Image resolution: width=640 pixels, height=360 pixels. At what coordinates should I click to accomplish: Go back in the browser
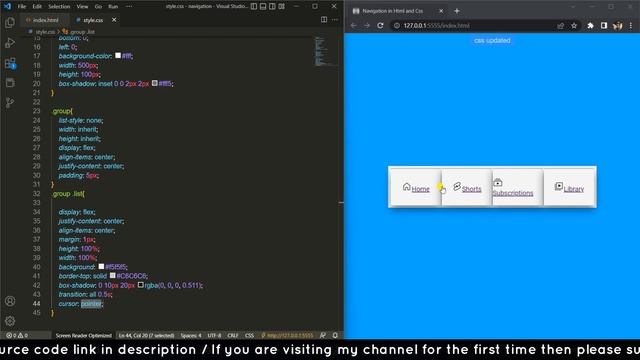click(353, 25)
